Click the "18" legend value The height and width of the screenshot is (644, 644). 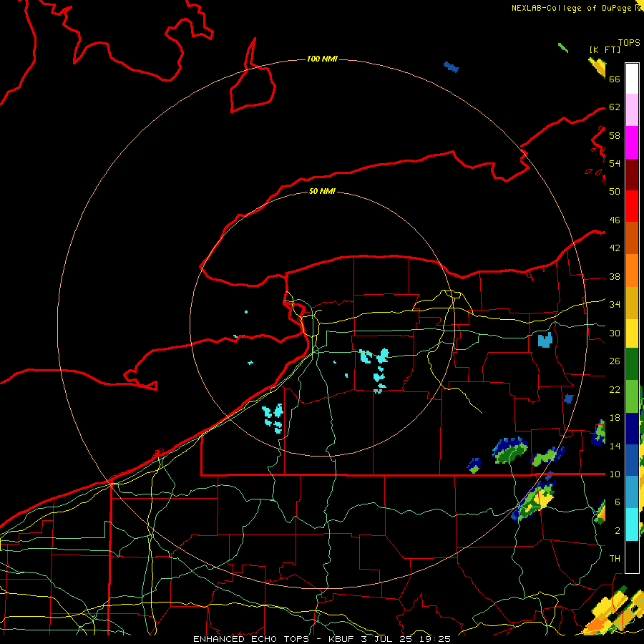(615, 418)
